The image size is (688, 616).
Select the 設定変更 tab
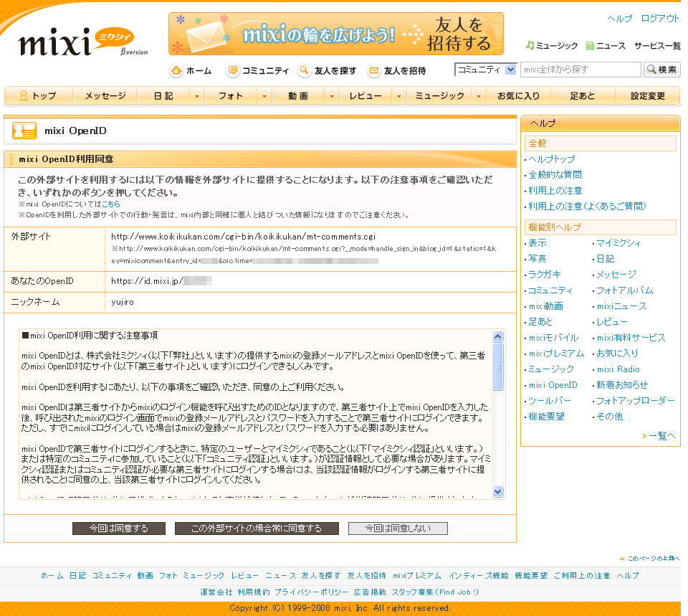click(x=648, y=95)
